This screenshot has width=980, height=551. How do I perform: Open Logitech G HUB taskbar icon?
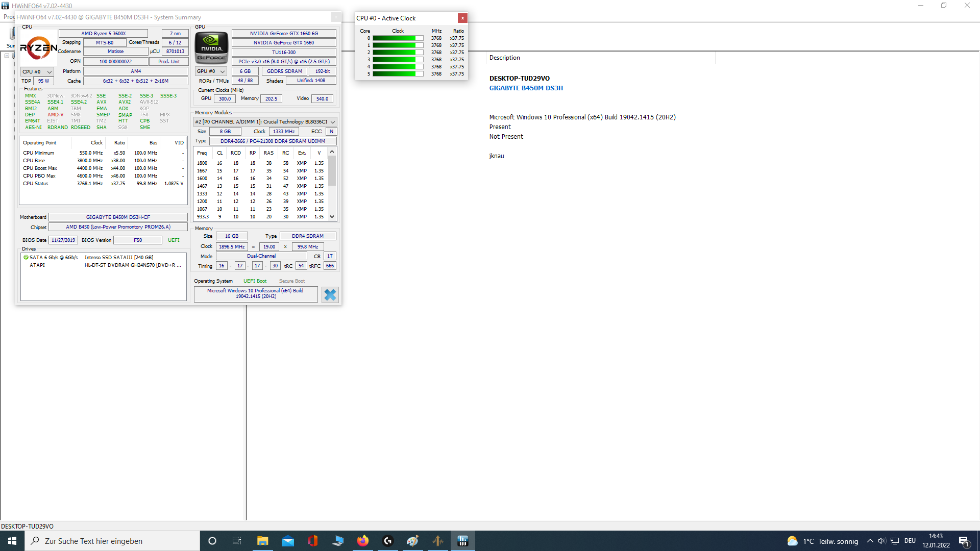[388, 541]
